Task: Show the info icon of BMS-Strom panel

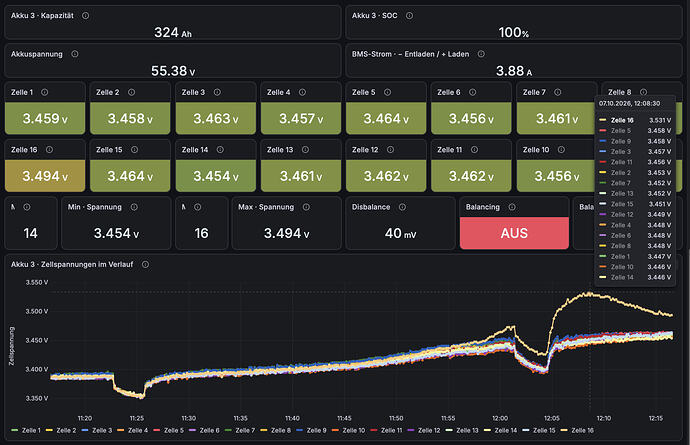Action: [481, 54]
